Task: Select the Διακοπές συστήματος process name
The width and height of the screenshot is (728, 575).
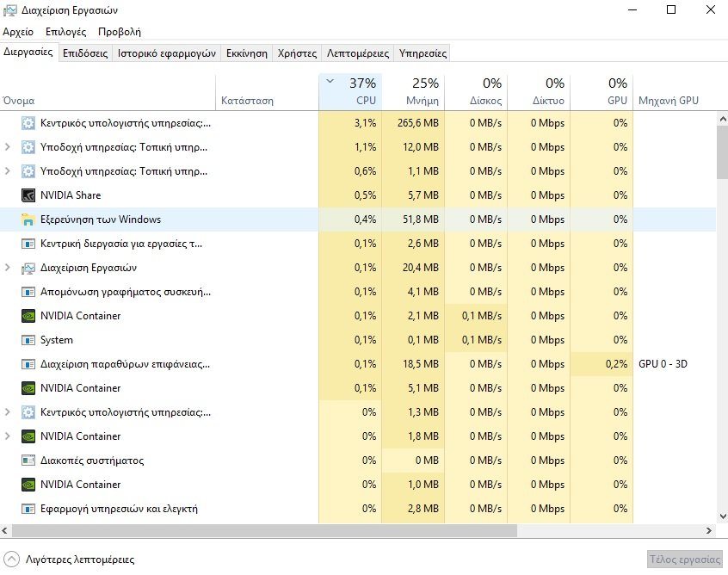Action: click(92, 461)
